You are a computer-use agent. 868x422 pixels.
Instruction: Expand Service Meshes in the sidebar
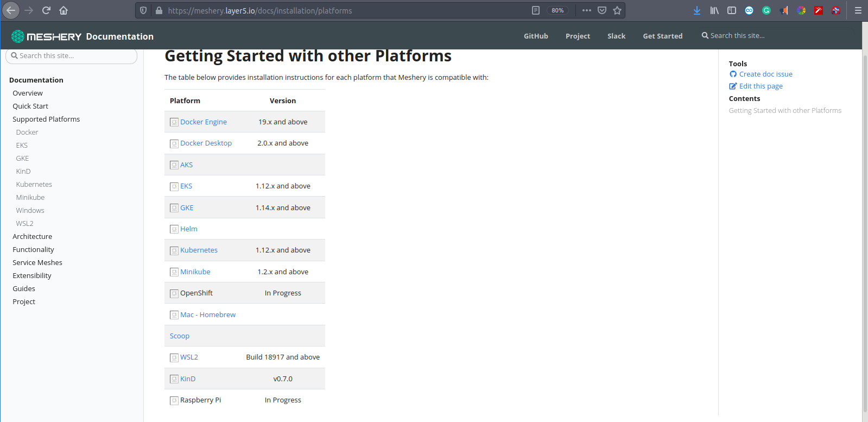tap(37, 263)
